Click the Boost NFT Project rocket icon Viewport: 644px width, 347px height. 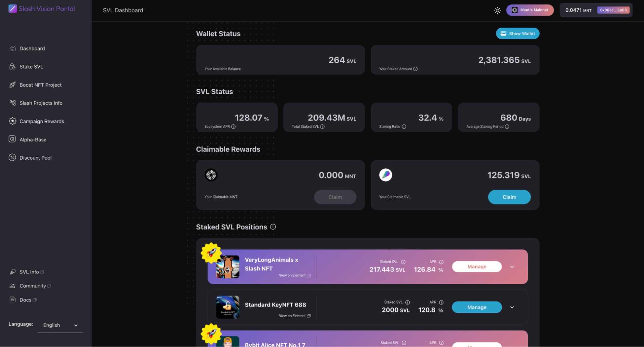[x=13, y=85]
